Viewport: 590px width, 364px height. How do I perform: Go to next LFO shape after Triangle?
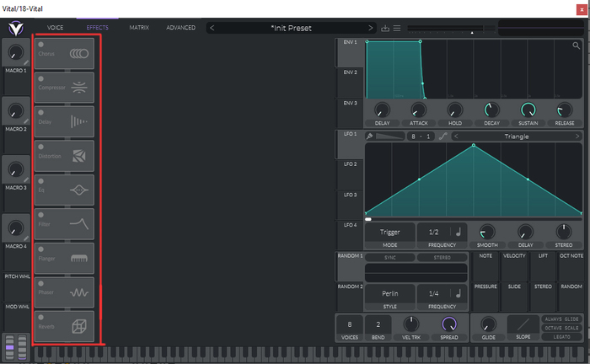(577, 136)
